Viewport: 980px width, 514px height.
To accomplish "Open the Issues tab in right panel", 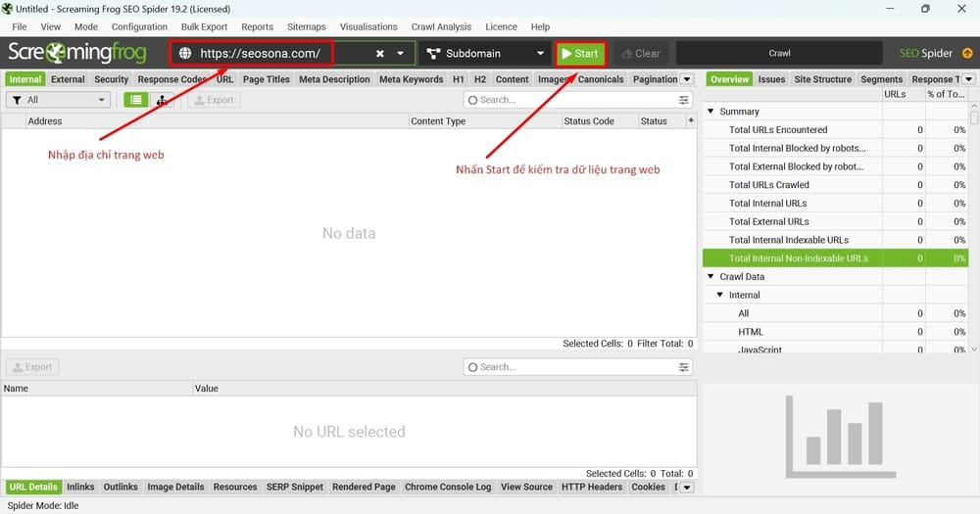I will coord(771,79).
